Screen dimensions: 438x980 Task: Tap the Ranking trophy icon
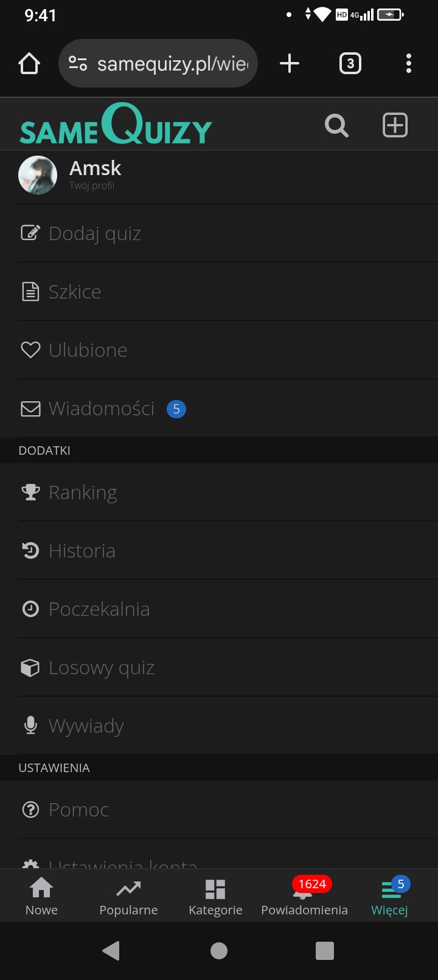30,492
